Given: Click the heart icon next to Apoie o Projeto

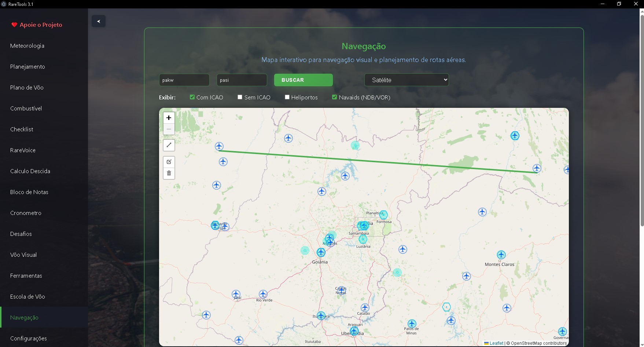Looking at the screenshot, I should pos(14,25).
